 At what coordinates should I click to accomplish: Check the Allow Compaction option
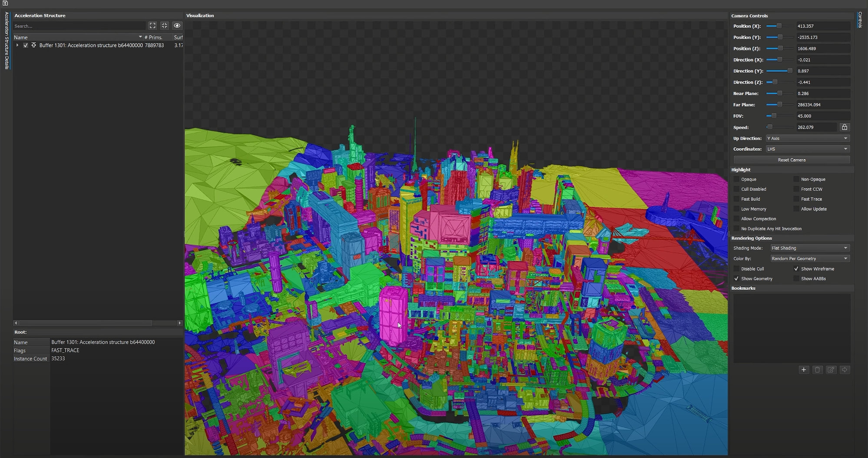click(x=736, y=219)
